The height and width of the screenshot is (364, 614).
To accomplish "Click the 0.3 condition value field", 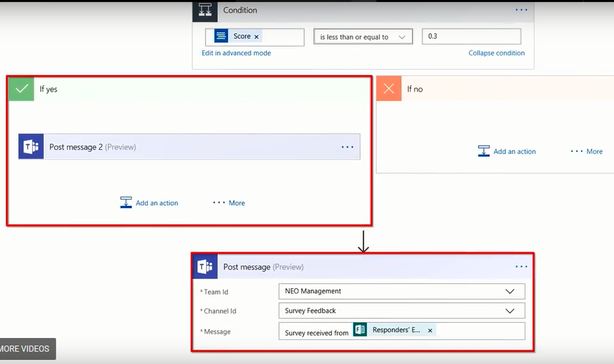I will (x=471, y=37).
